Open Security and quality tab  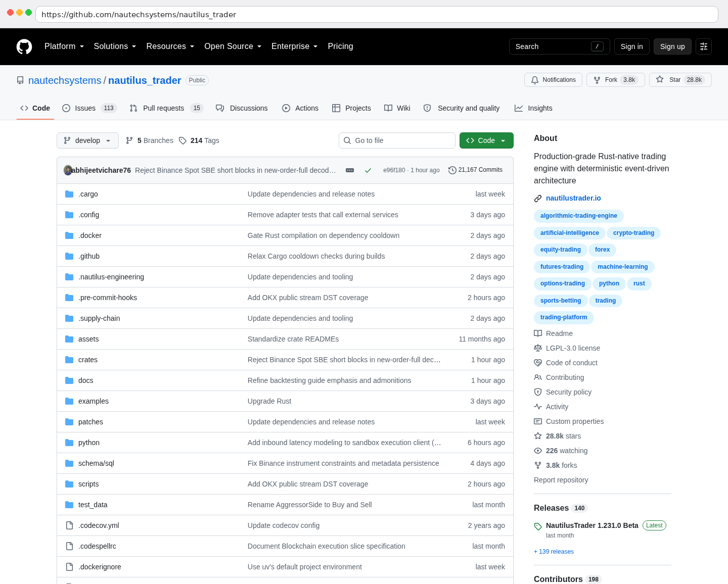[462, 108]
